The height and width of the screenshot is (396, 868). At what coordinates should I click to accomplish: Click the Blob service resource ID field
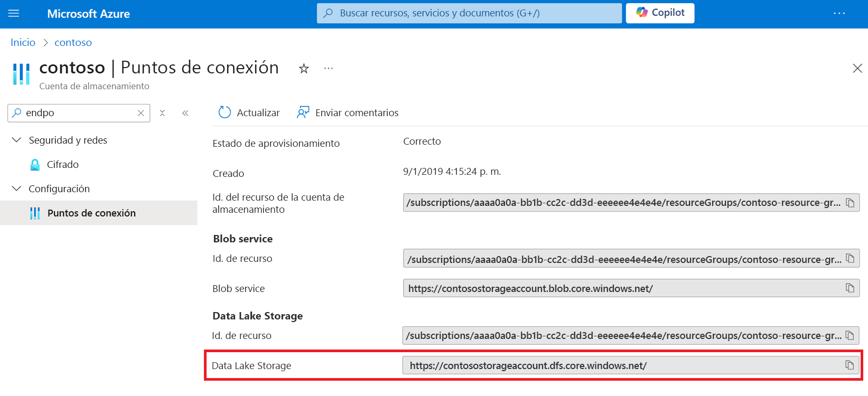[631, 259]
